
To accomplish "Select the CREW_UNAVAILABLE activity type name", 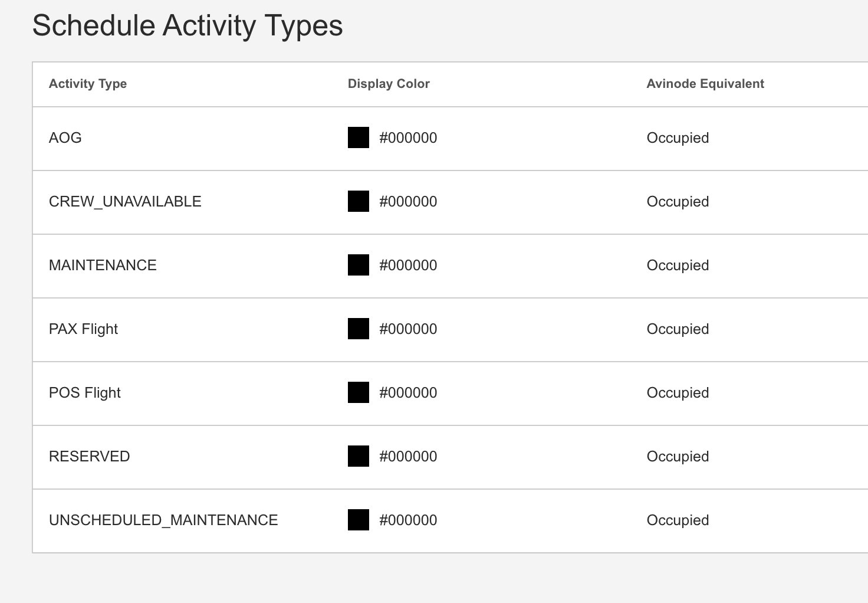I will pyautogui.click(x=125, y=201).
